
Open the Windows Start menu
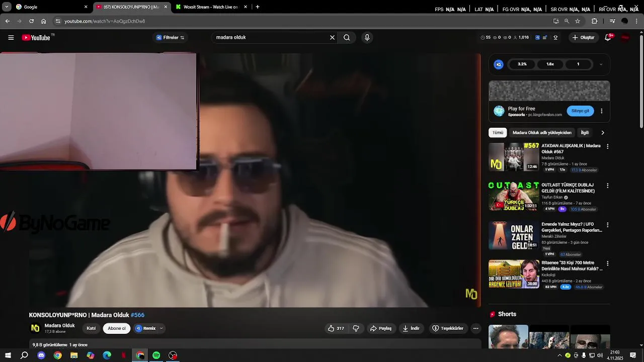(8, 355)
